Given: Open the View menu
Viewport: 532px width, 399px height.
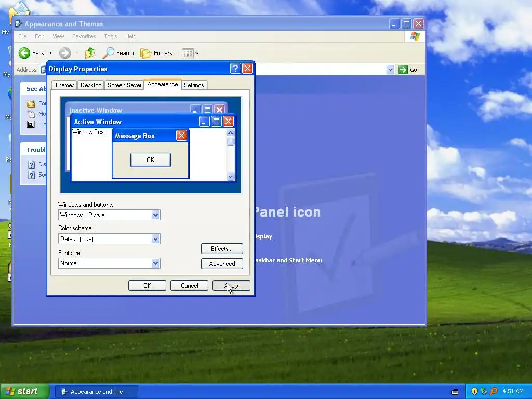Looking at the screenshot, I should (x=58, y=36).
